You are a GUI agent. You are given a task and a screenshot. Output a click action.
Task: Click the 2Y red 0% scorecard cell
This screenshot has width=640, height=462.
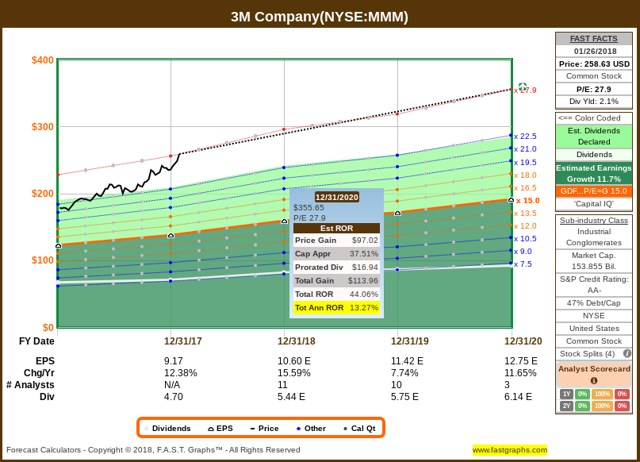[622, 406]
